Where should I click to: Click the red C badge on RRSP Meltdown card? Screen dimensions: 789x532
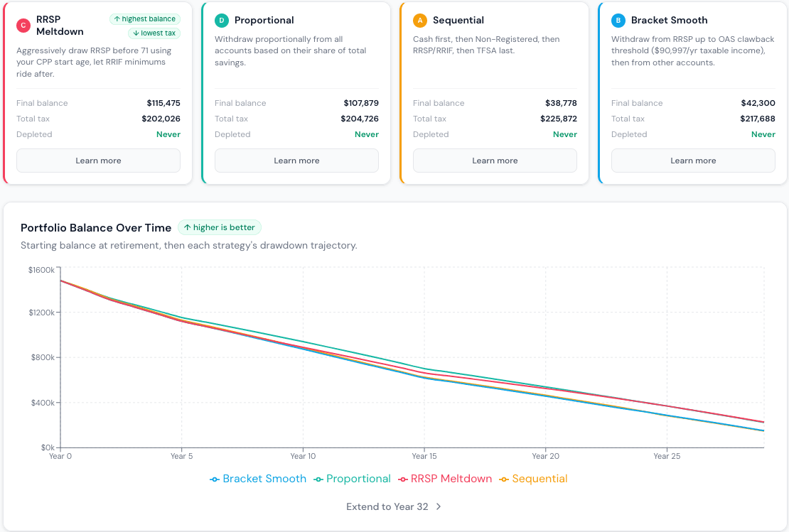pos(23,26)
